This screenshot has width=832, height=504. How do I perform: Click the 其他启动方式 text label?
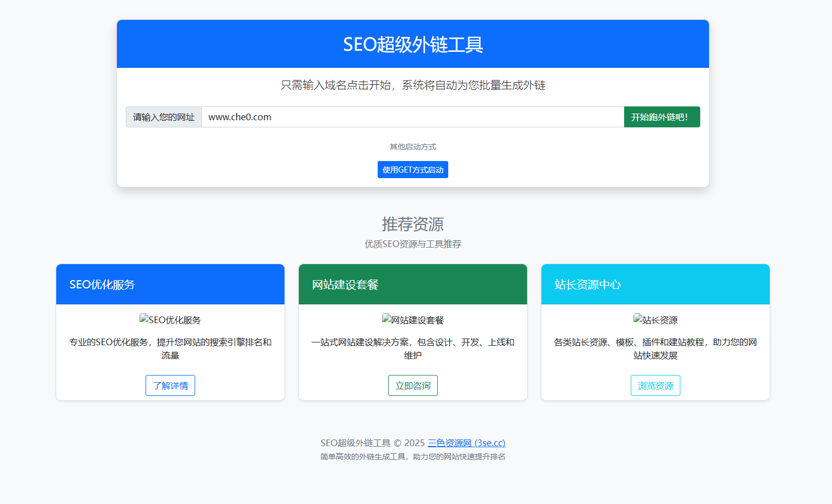[x=412, y=147]
